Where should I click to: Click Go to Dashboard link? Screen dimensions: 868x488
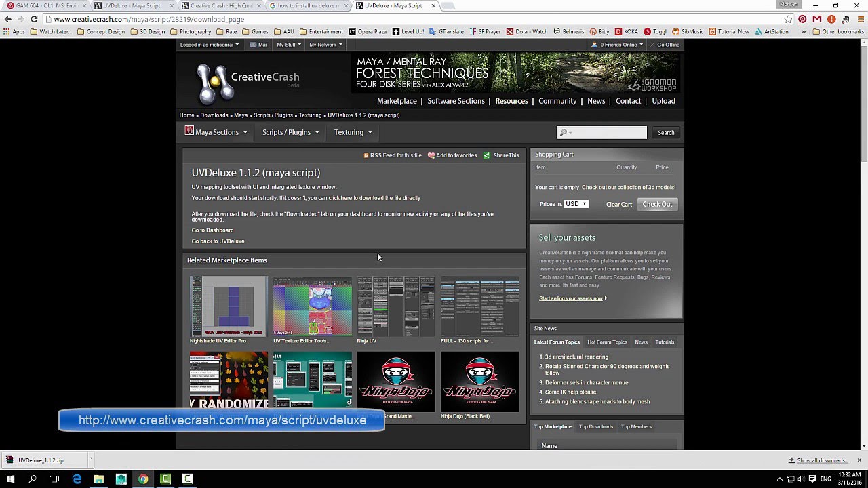pyautogui.click(x=212, y=230)
